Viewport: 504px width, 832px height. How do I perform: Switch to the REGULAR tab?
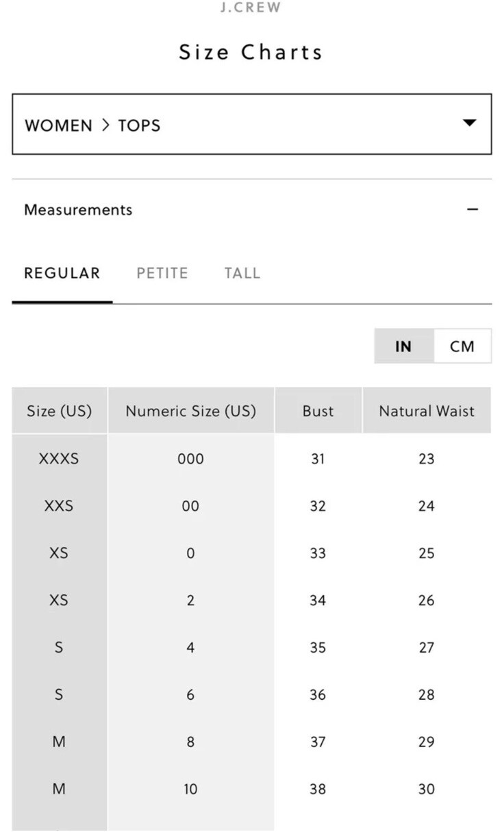[x=62, y=273]
